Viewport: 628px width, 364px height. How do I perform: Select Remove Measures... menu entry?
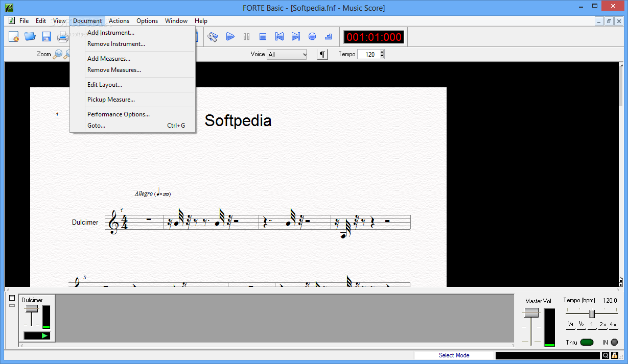133,70
